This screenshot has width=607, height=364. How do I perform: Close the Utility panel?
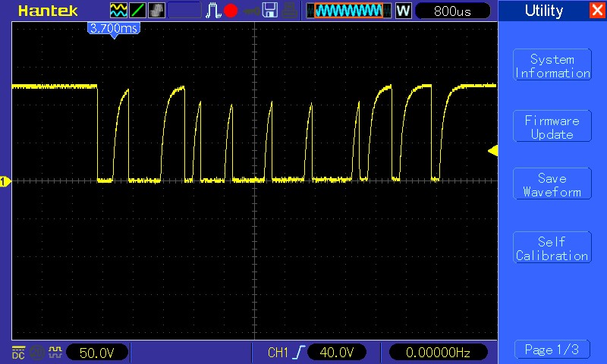click(x=597, y=10)
